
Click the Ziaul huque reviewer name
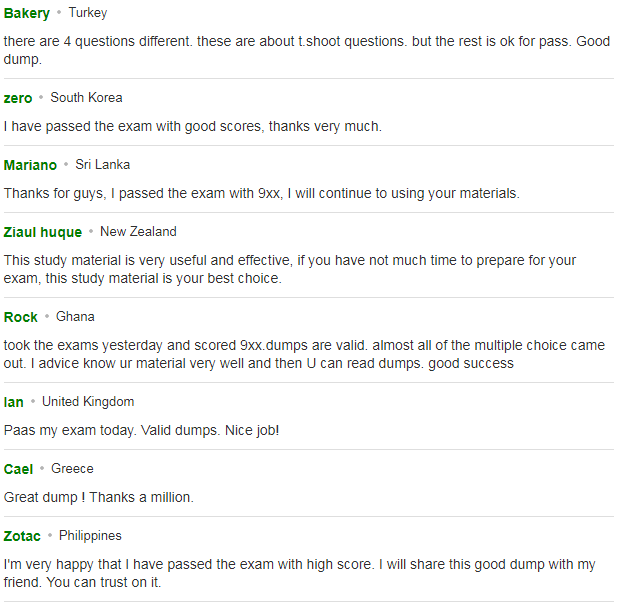(43, 232)
